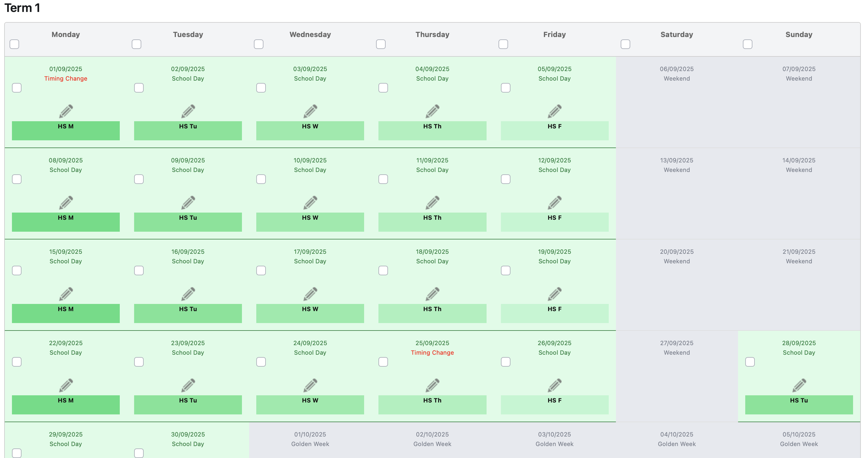The image size is (868, 458).
Task: Click the red Timing Change label on 01/09/2025
Action: (x=66, y=79)
